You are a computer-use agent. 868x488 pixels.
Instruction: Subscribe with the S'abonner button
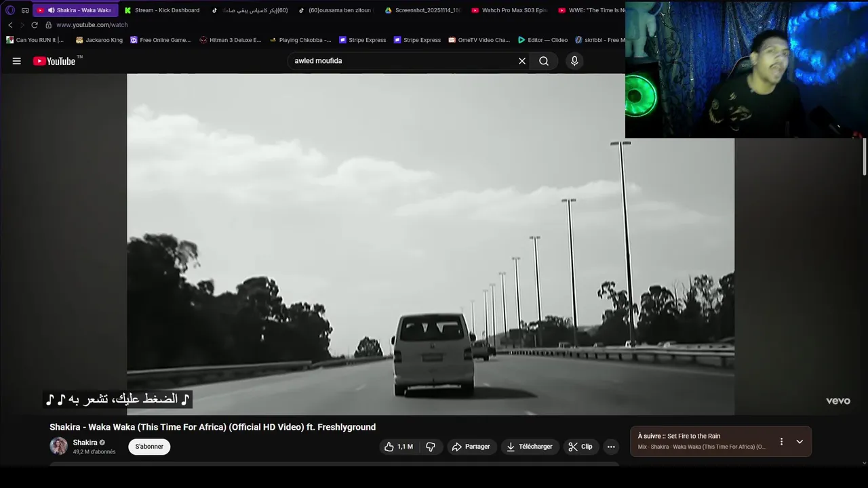149,447
